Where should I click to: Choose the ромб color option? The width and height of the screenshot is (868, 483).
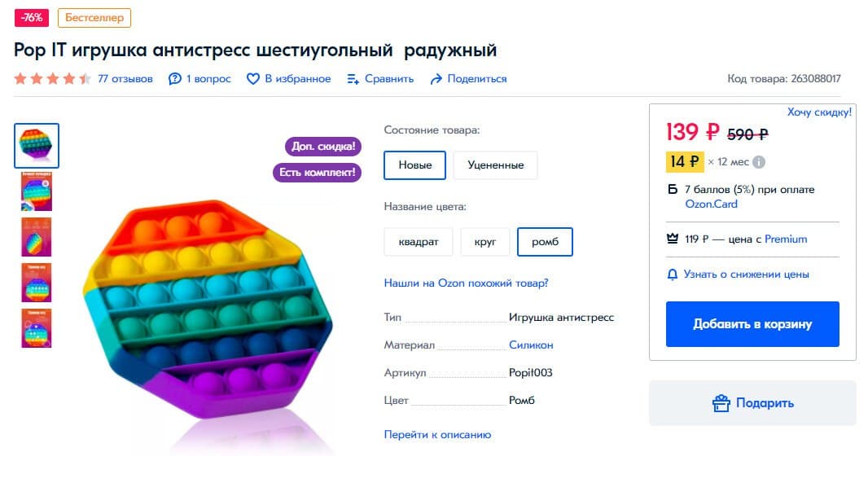pos(545,242)
